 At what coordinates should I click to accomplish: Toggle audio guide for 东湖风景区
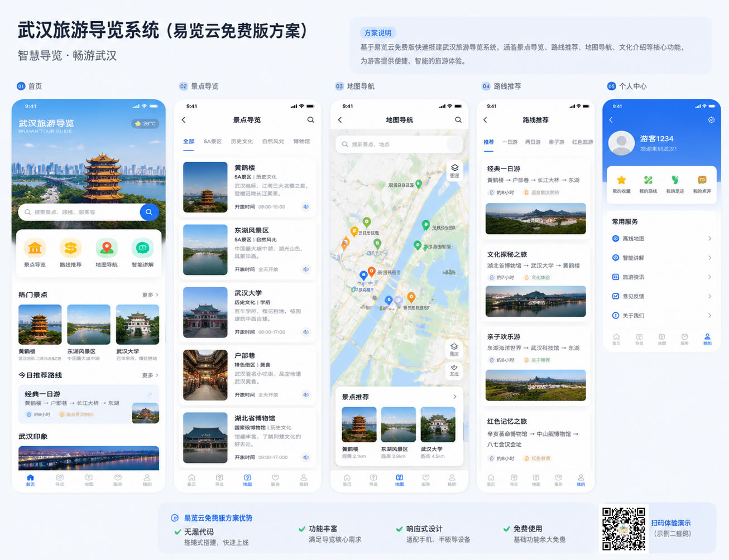click(x=306, y=269)
